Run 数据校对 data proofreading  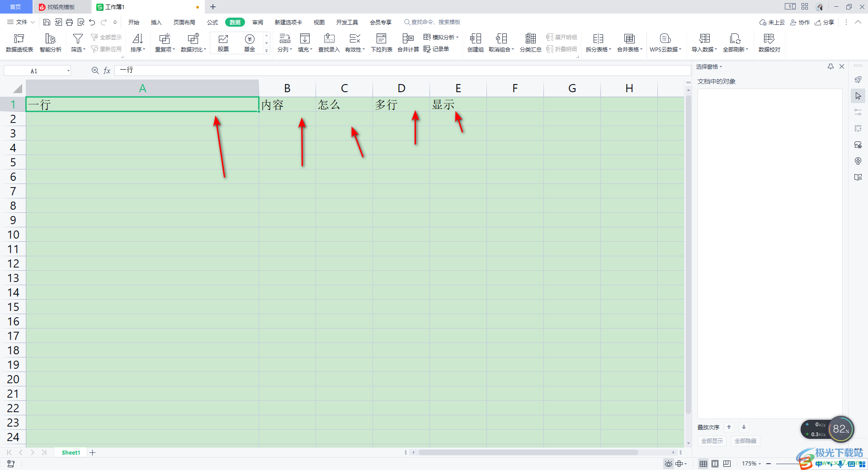[x=769, y=43]
